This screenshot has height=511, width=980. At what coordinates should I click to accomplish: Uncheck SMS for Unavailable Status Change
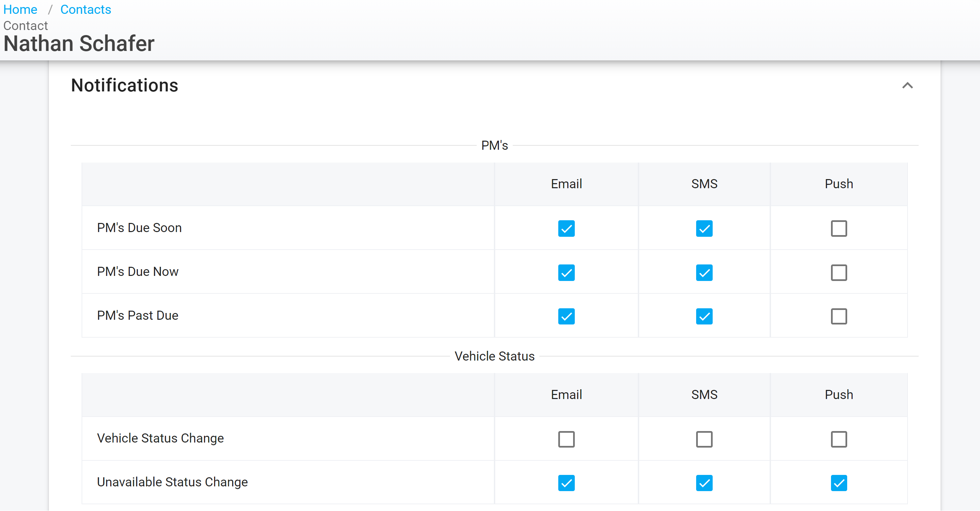tap(704, 483)
